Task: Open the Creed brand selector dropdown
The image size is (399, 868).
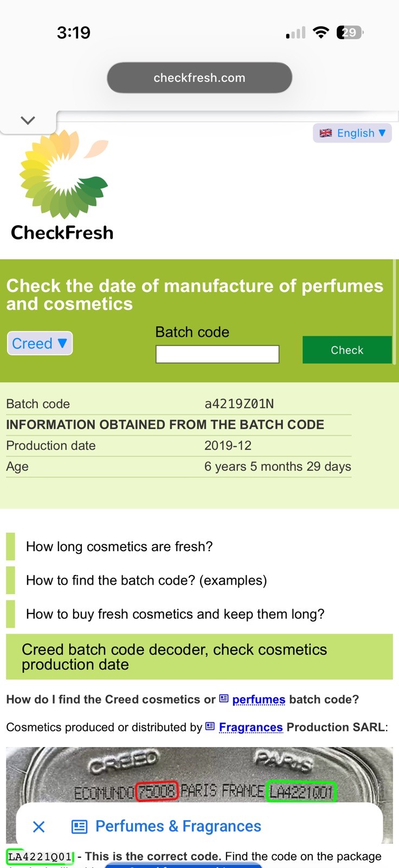Action: click(x=40, y=343)
